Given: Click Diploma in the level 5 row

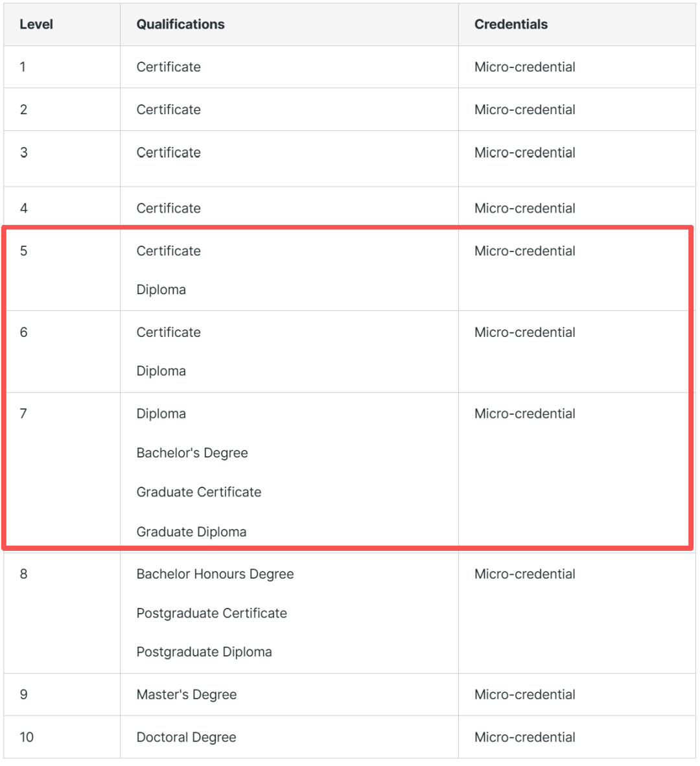Looking at the screenshot, I should (161, 290).
